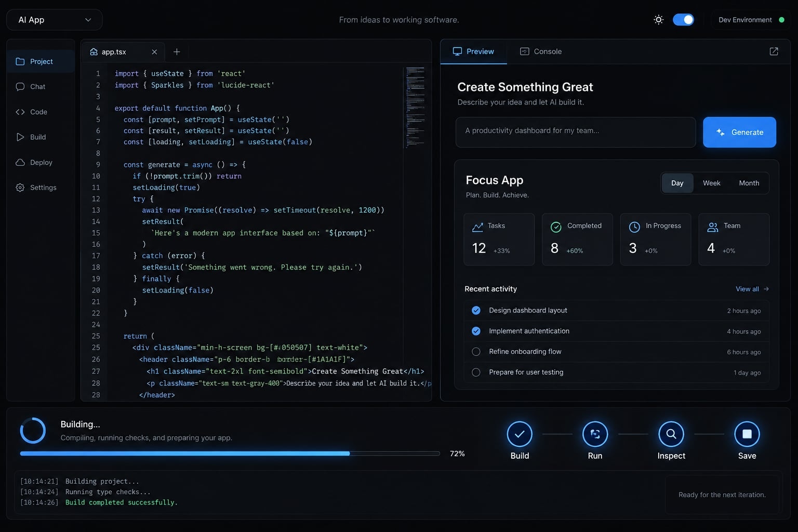Open the Project sidebar section
Viewport: 798px width, 532px height.
41,61
